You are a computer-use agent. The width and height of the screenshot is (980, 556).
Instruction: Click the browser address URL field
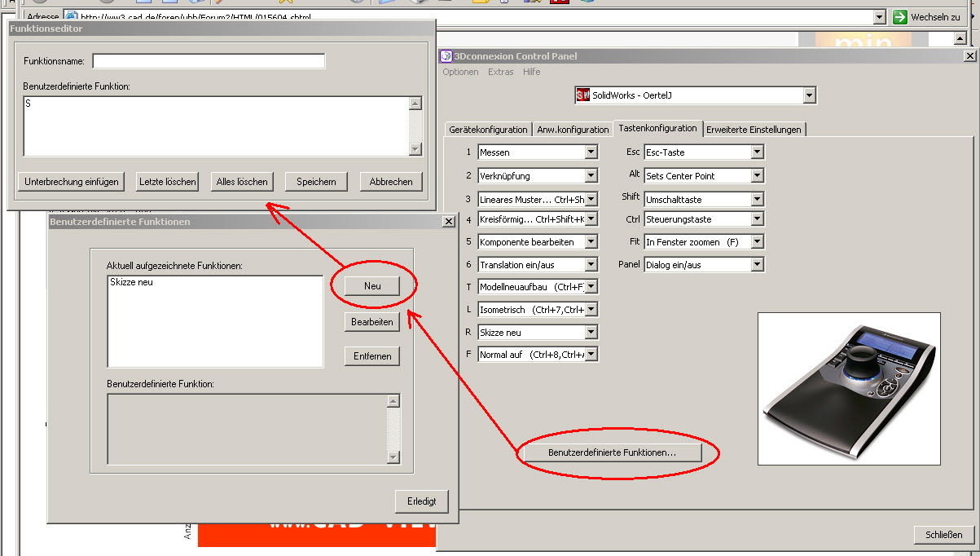tap(475, 16)
